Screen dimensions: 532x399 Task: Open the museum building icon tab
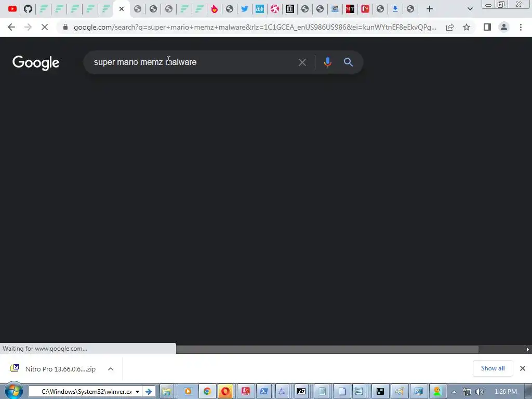[x=290, y=9]
